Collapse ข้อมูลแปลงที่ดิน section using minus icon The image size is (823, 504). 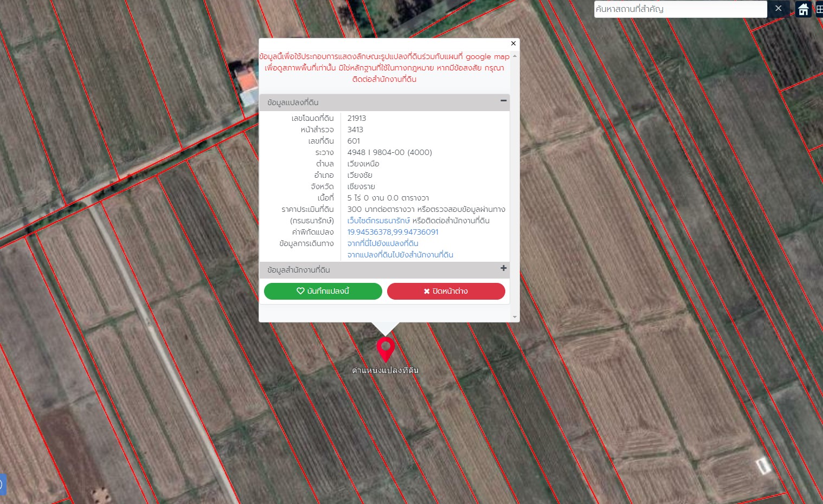point(503,101)
